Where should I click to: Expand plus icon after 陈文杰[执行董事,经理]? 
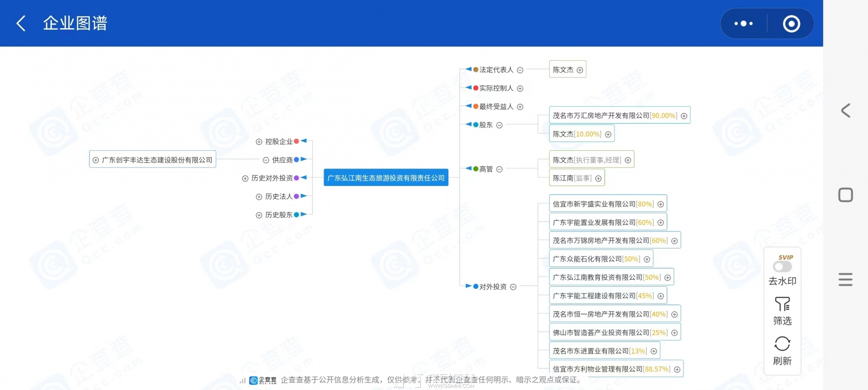[628, 160]
